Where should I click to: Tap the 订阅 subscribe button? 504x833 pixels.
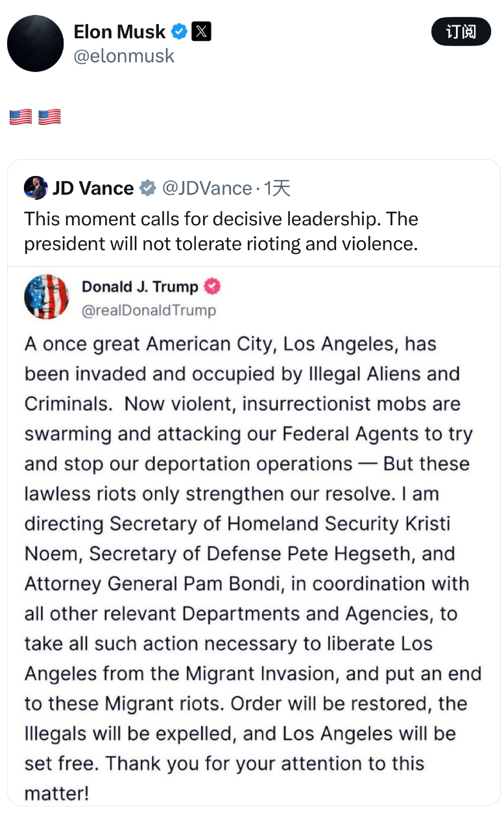(x=461, y=32)
